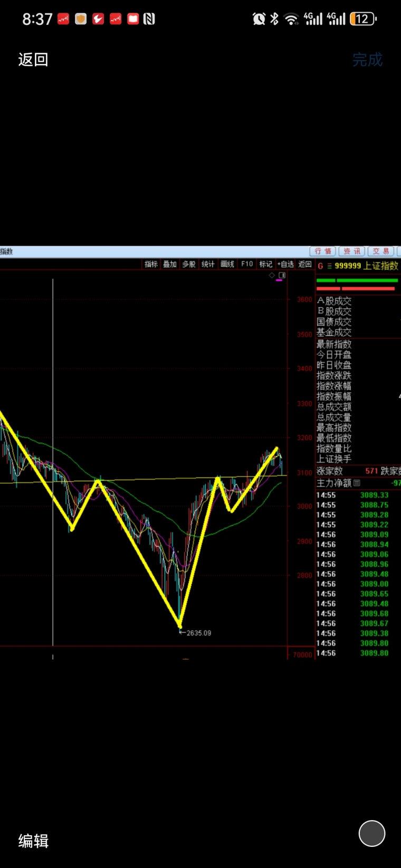Tap the Bluetooth status icon
Image resolution: width=401 pixels, height=868 pixels.
(x=274, y=19)
